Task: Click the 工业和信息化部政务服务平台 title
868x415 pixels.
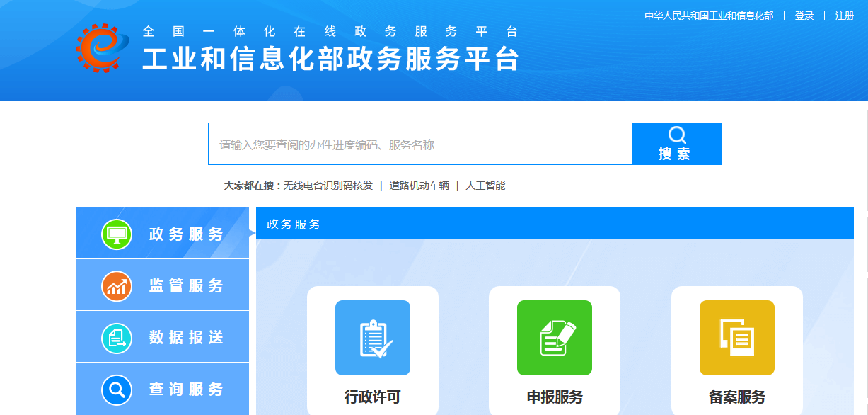Action: point(331,59)
